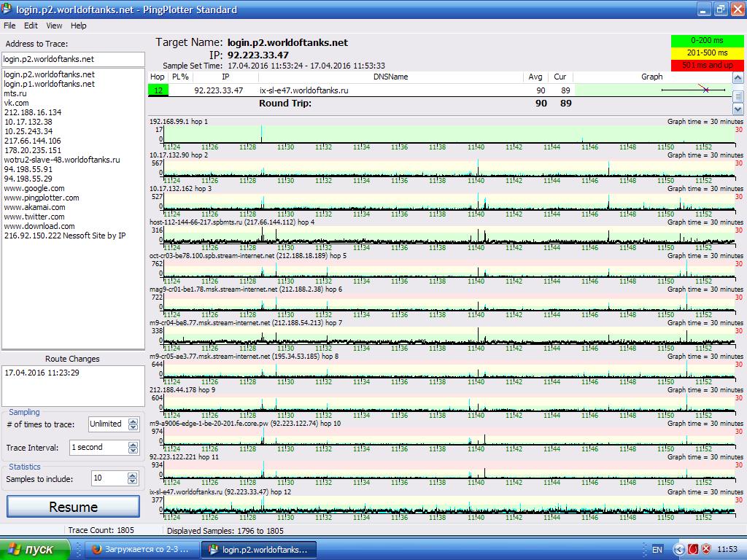Increase the number of times to trace
The height and width of the screenshot is (560, 747).
(133, 421)
